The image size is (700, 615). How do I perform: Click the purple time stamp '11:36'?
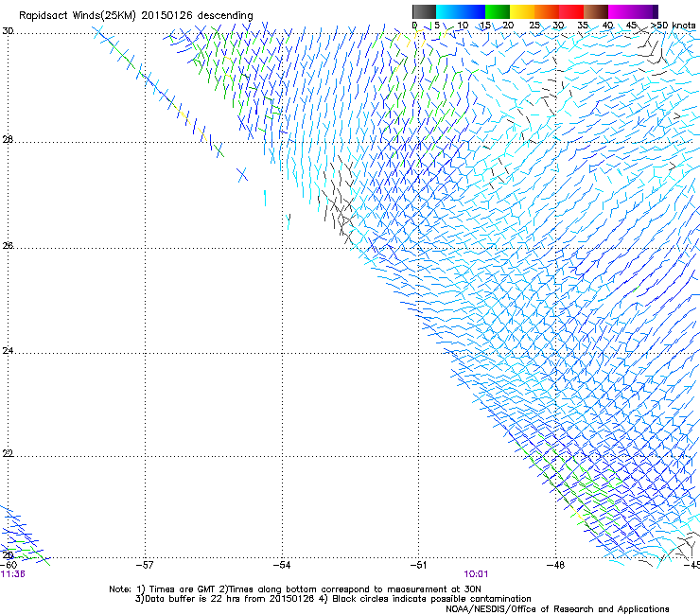(x=13, y=574)
